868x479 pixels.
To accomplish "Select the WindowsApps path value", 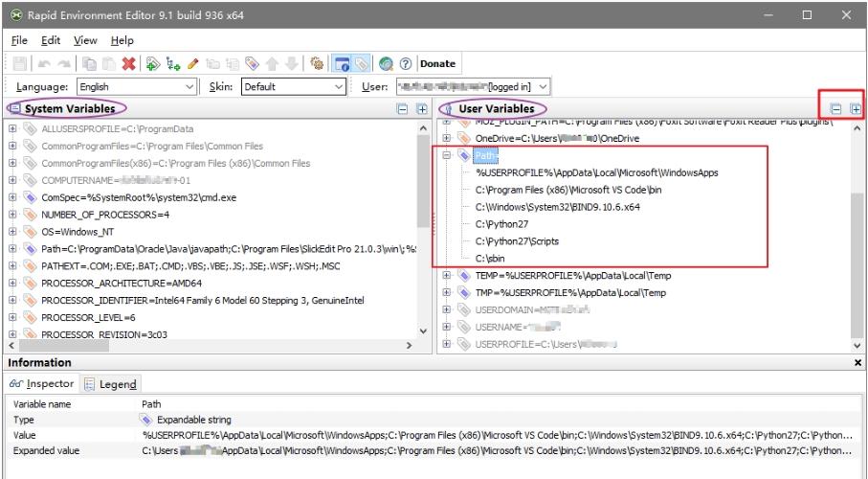I will pos(597,172).
